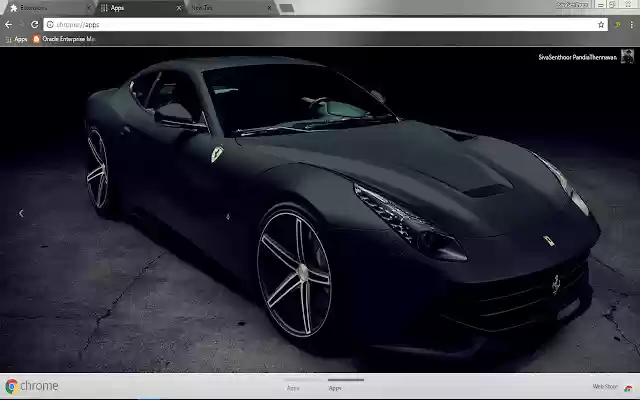The height and width of the screenshot is (400, 640).
Task: Reload the chrome://apps page
Action: (34, 25)
